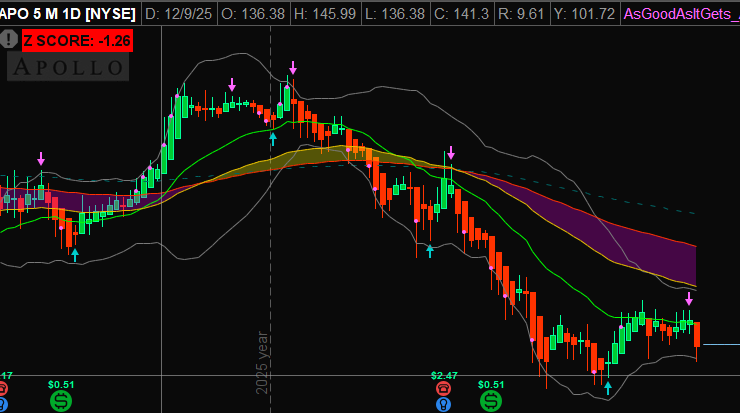Click the pink arrow above the highest candle
This screenshot has width=740, height=413.
pos(293,68)
